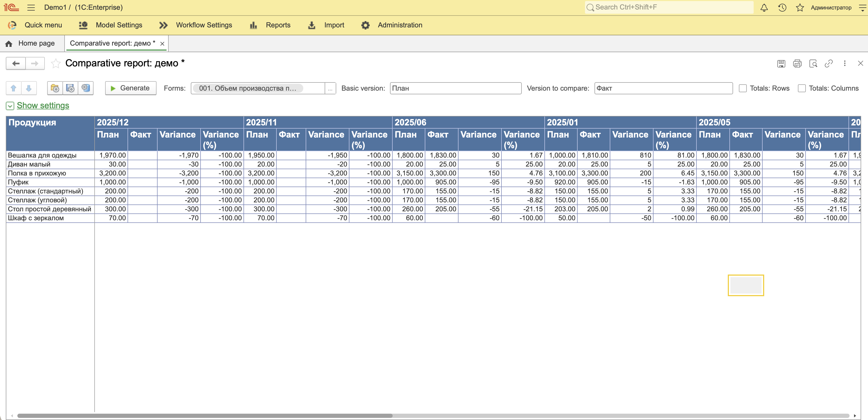Close the Comparative report tab
The height and width of the screenshot is (420, 868).
162,44
